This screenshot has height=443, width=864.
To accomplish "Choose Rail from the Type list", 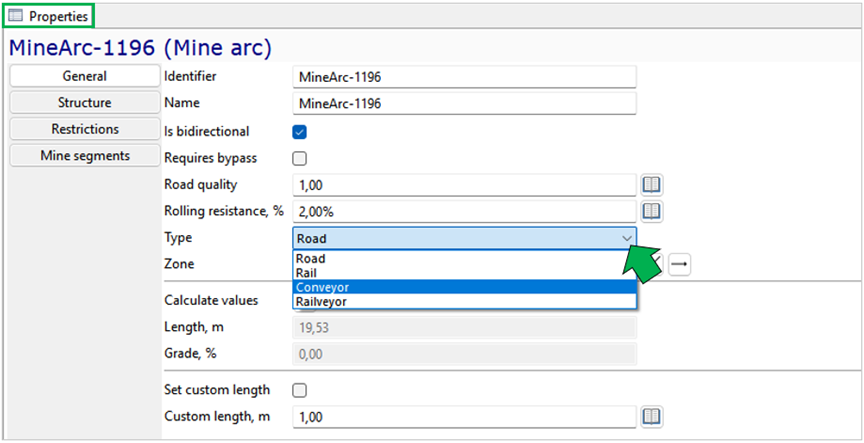I will point(465,273).
